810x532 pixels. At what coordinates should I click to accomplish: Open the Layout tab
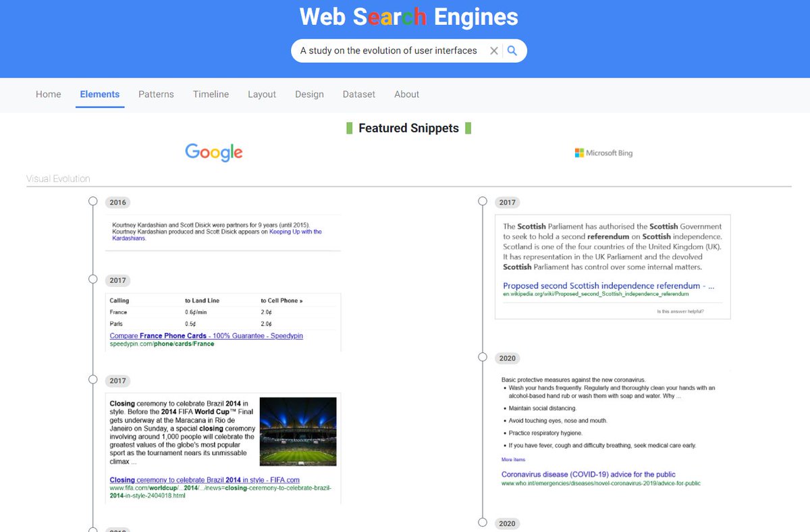coord(262,95)
